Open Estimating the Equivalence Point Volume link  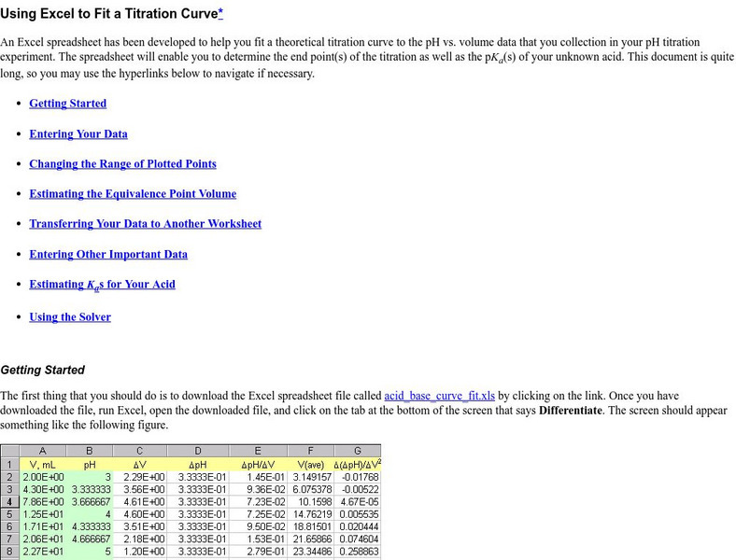click(133, 194)
